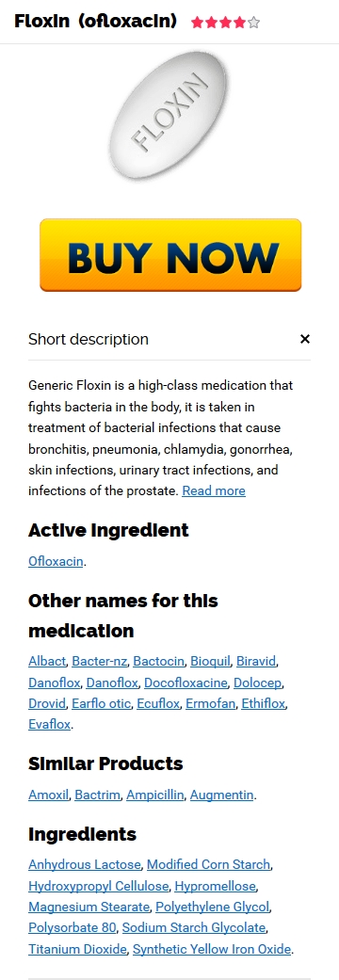Open the Earflo otic link
The image size is (339, 980).
coord(102,704)
